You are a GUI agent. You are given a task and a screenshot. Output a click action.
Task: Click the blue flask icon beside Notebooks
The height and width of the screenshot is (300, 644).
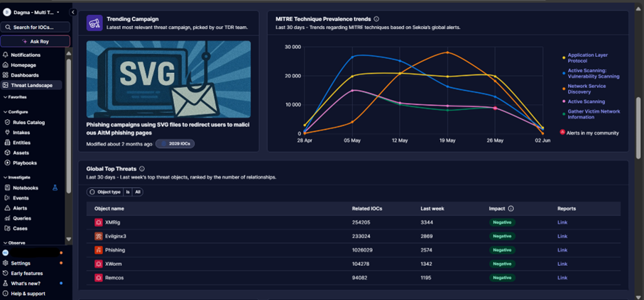pyautogui.click(x=55, y=187)
